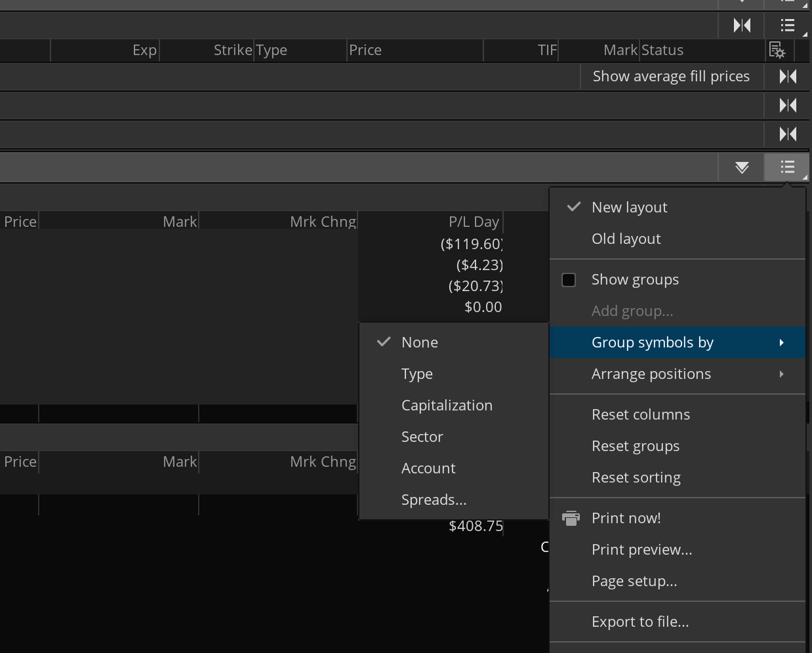Click the Type column header
812x653 pixels.
[272, 50]
